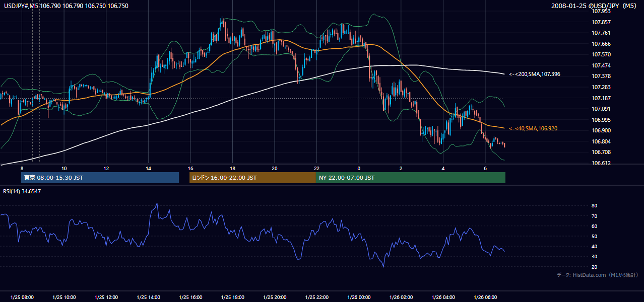The image size is (644, 302).
Task: Click the 1/25 22:00 time axis label
Action: click(316, 297)
